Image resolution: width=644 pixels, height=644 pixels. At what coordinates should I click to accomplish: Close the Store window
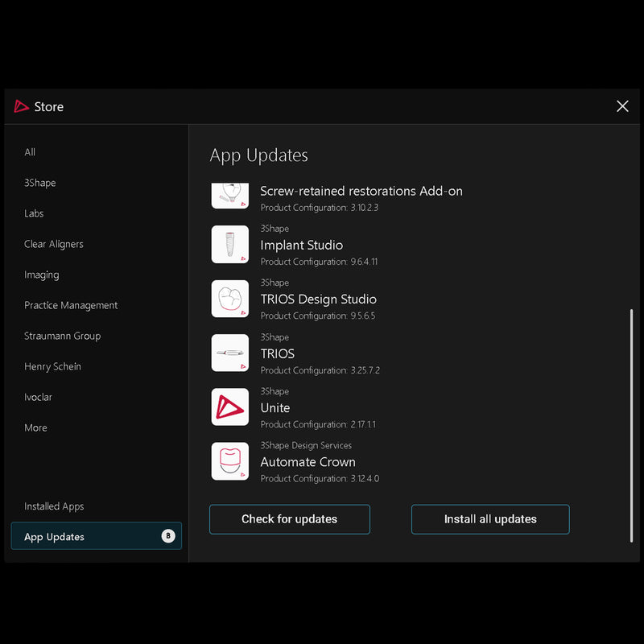pyautogui.click(x=622, y=106)
